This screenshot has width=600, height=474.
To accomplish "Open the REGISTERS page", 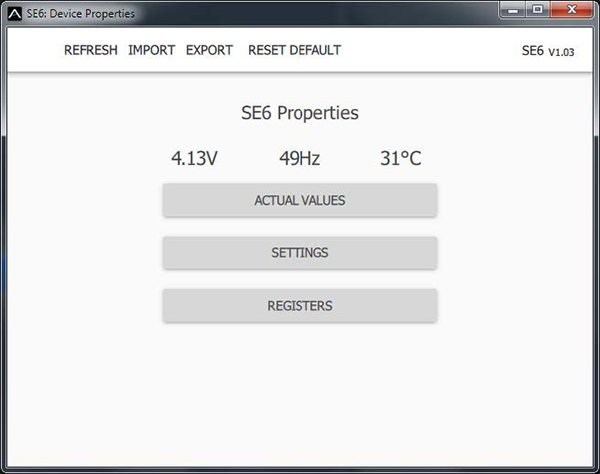I will [300, 306].
